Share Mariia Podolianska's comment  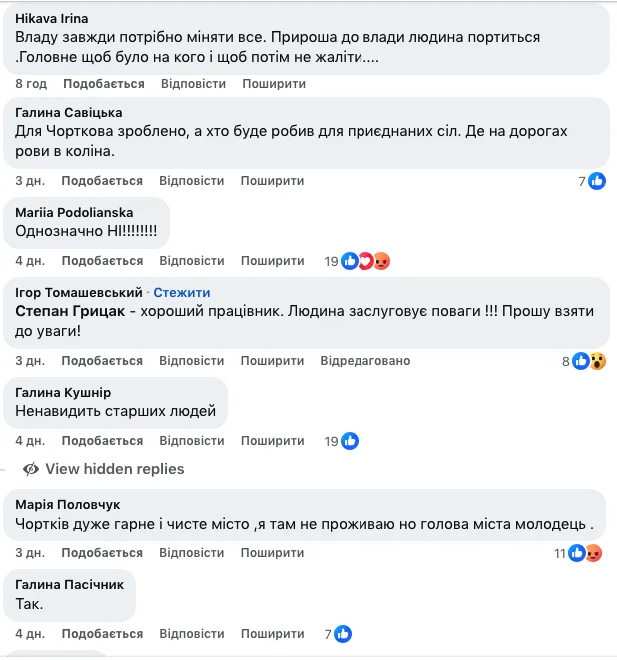272,261
